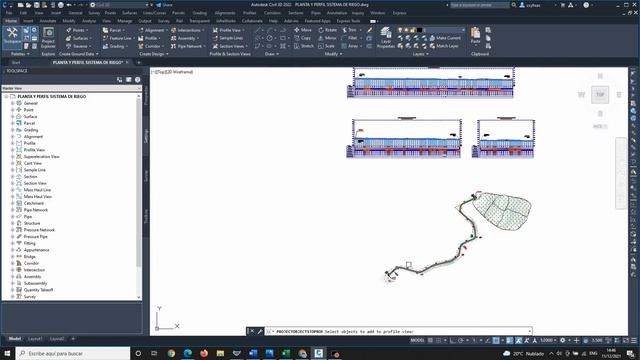Open the Master View dropdown in Toolspace
The height and width of the screenshot is (360, 640).
point(71,88)
